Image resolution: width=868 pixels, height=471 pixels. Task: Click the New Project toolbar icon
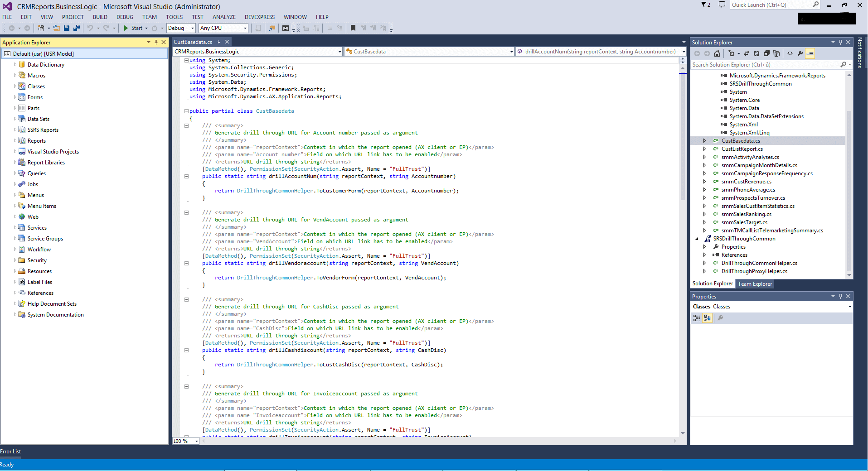[41, 28]
